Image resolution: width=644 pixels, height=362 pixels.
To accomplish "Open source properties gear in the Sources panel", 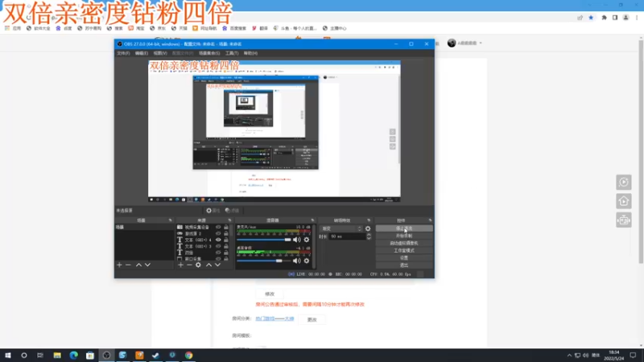I will 198,265.
